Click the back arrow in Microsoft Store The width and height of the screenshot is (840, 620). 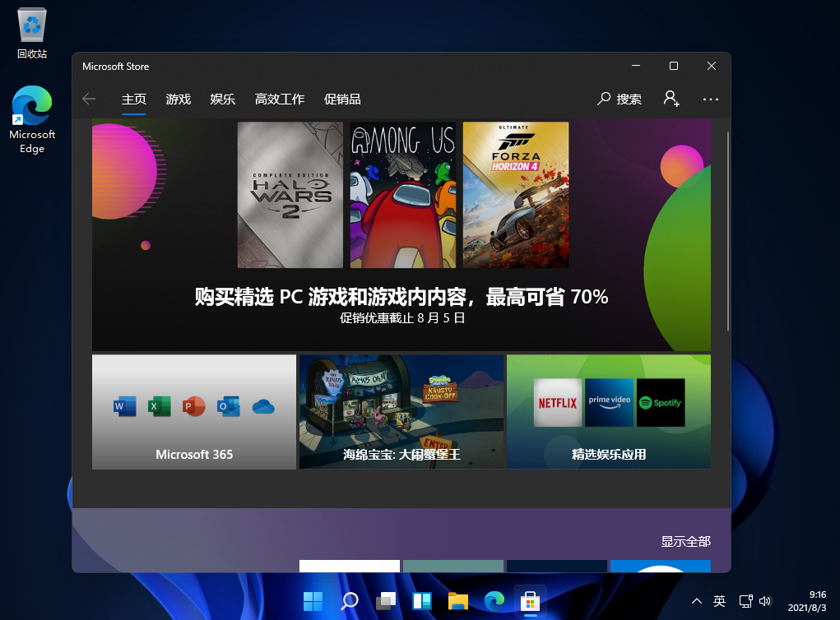click(x=88, y=99)
